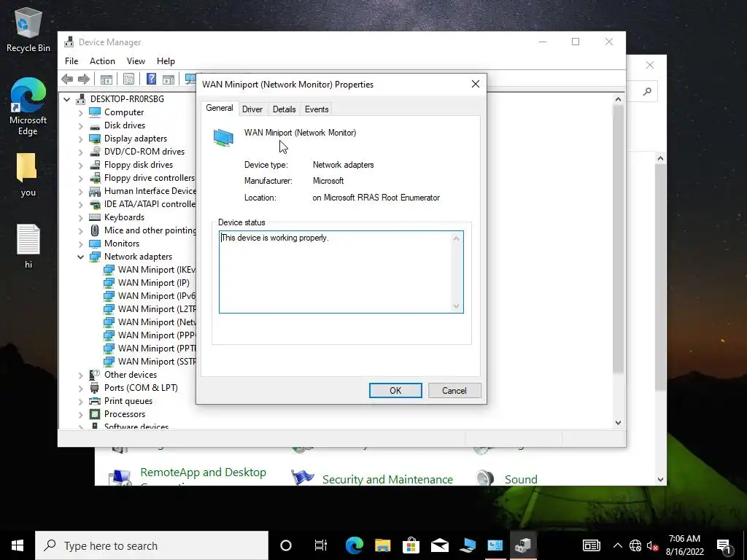The height and width of the screenshot is (560, 747).
Task: Click inside the Device status text box
Action: (x=341, y=272)
